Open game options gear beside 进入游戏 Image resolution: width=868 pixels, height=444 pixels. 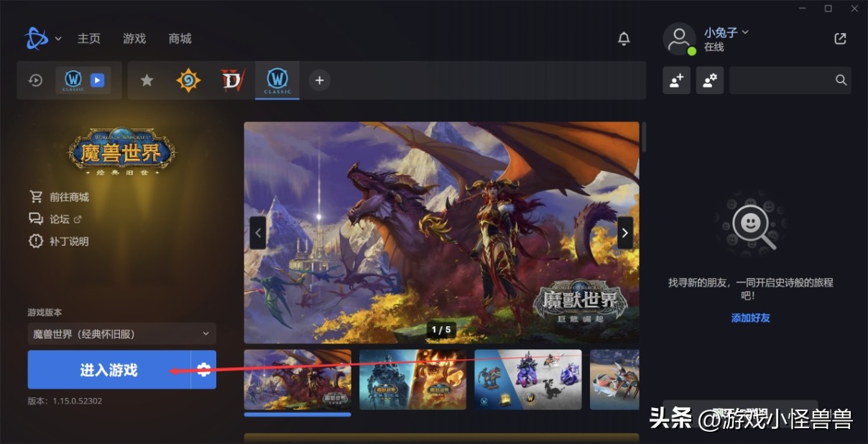pyautogui.click(x=204, y=370)
